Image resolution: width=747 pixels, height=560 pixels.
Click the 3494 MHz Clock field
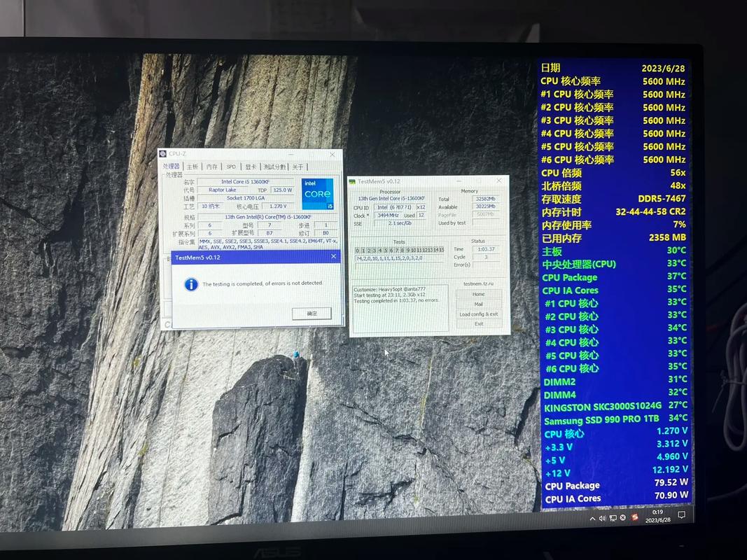387,216
